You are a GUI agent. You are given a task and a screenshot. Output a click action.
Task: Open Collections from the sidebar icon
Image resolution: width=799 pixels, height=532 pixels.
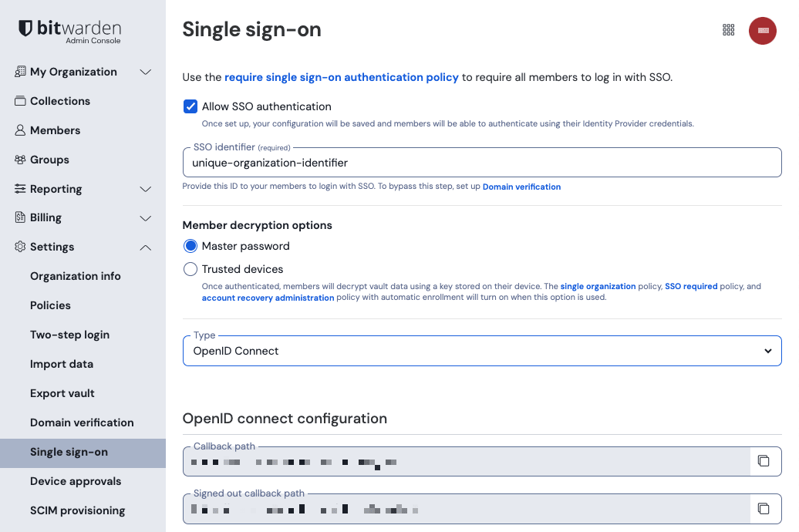click(x=19, y=101)
